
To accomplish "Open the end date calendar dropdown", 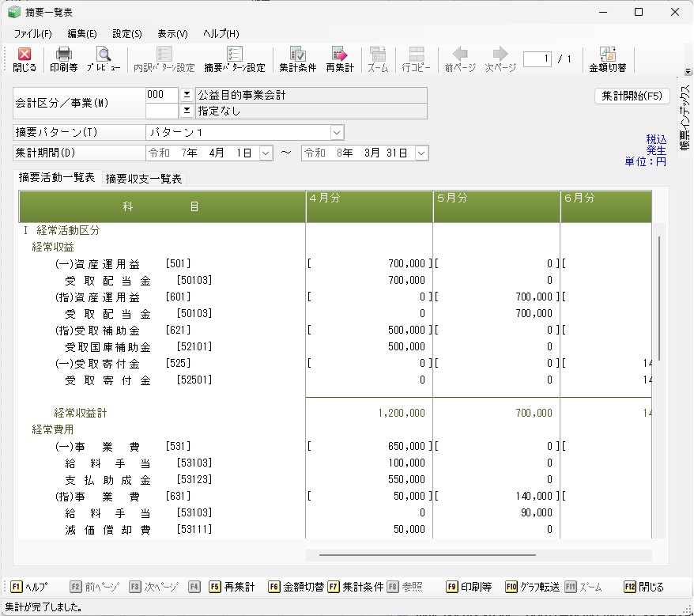I will point(421,153).
